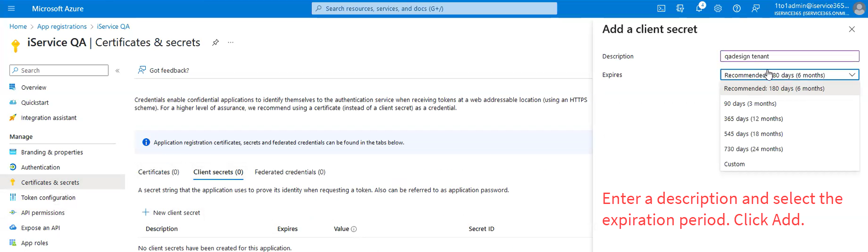Pin the Certificates & secrets page
Screen dimensions: 868x252
coord(215,42)
